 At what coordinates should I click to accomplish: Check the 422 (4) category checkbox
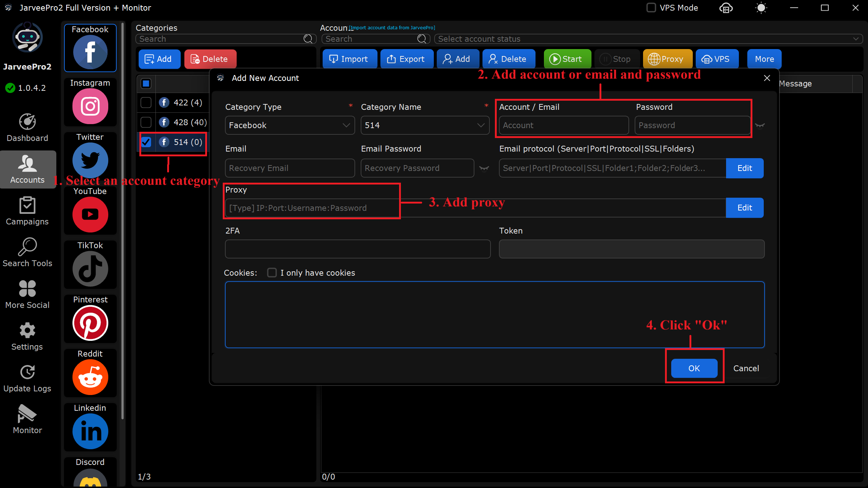click(x=146, y=103)
